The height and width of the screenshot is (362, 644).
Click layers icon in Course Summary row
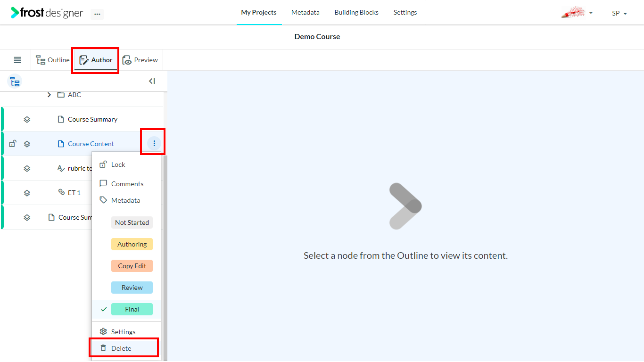27,119
